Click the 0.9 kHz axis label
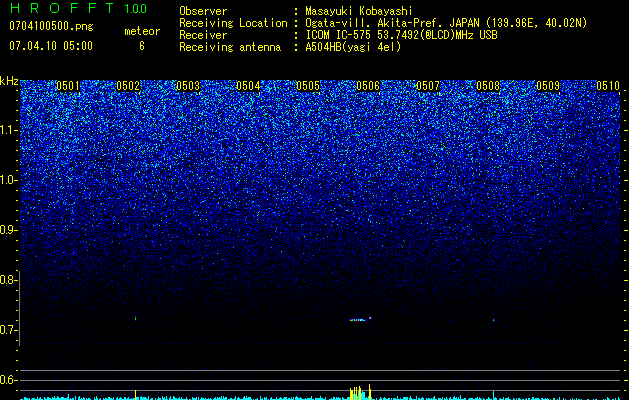Screen dimensions: 629x400 coord(8,230)
